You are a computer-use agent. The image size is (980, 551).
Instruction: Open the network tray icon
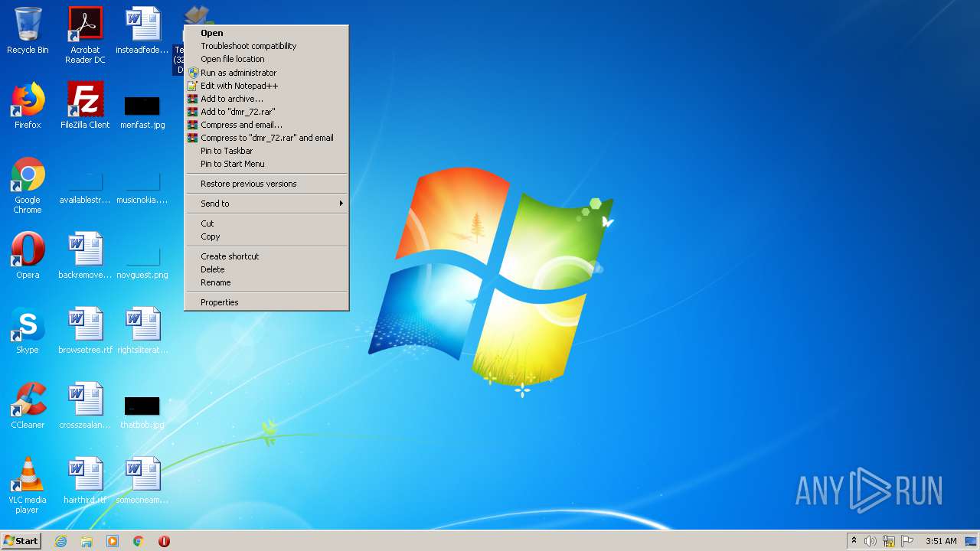tap(889, 541)
